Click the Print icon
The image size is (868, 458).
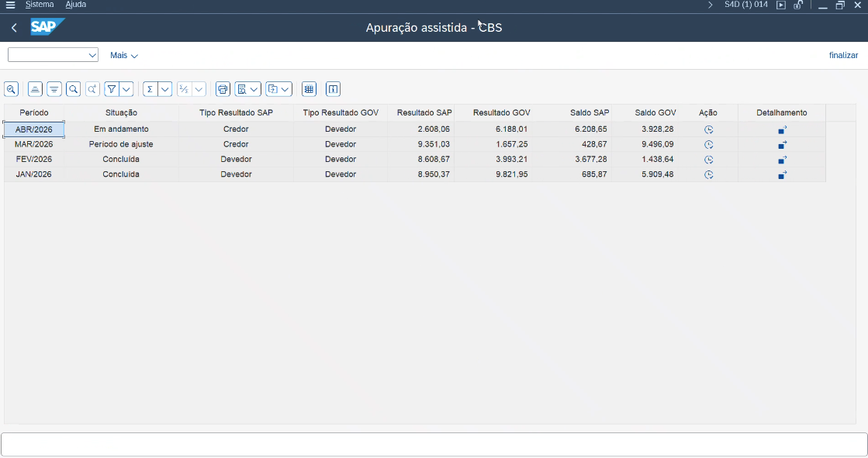coord(223,89)
